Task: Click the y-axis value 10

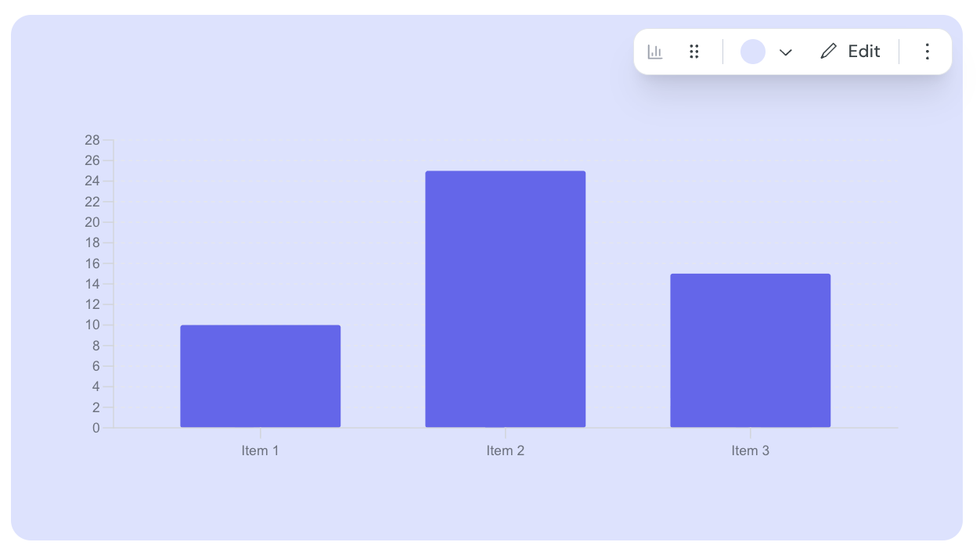Action: click(92, 325)
